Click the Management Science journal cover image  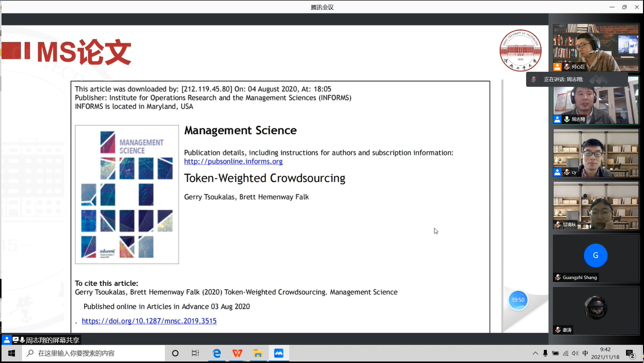(127, 195)
